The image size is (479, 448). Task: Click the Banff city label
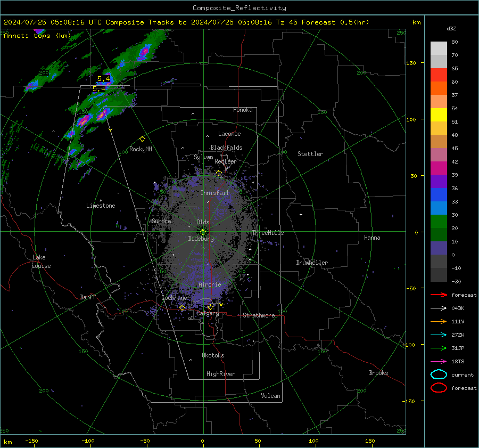pyautogui.click(x=88, y=297)
